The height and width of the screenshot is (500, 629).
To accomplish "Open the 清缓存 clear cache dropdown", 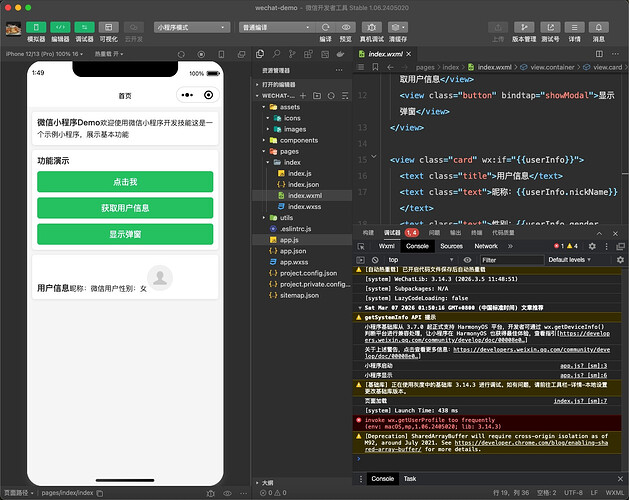I will (398, 27).
